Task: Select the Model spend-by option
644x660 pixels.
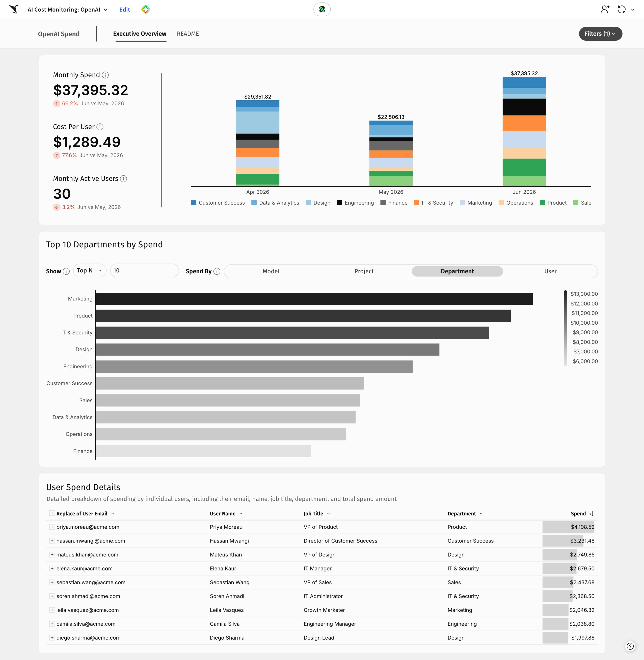Action: point(271,271)
